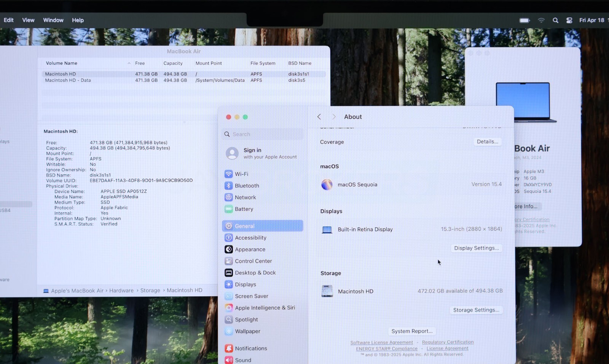
Task: Click Version 15.4 text
Action: (486, 184)
